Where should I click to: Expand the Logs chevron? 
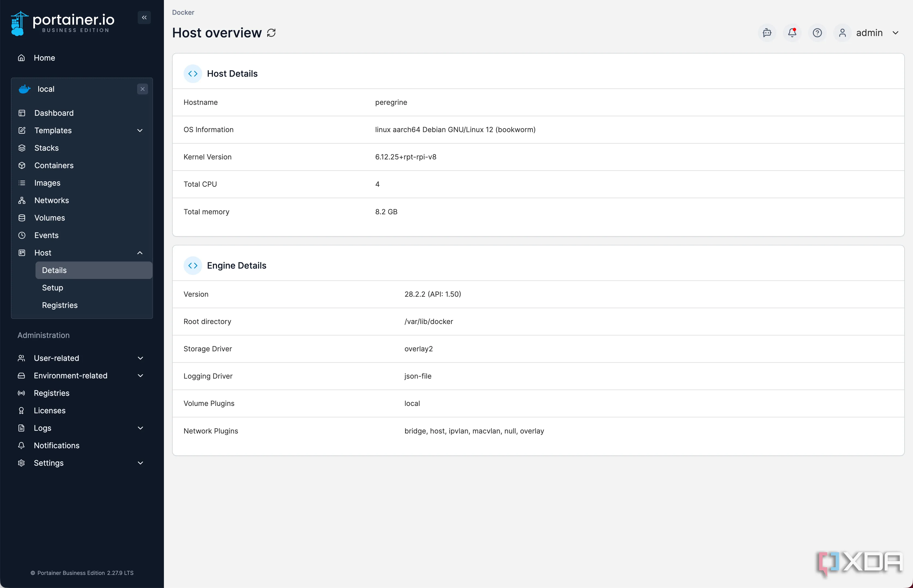point(140,428)
